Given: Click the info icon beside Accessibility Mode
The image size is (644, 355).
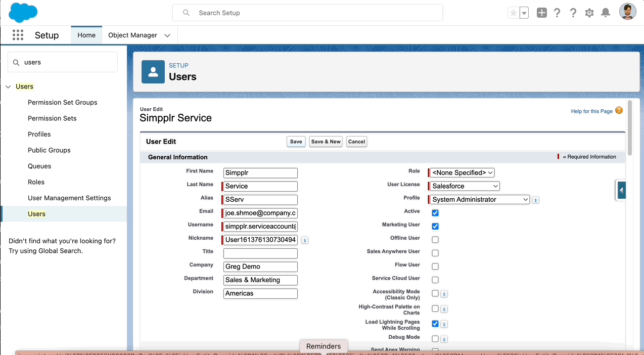Looking at the screenshot, I should pyautogui.click(x=444, y=294).
